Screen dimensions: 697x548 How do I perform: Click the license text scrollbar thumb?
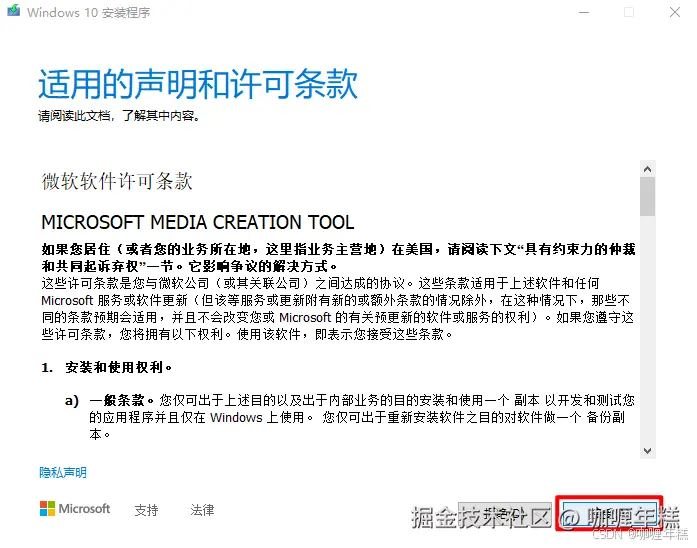point(647,196)
